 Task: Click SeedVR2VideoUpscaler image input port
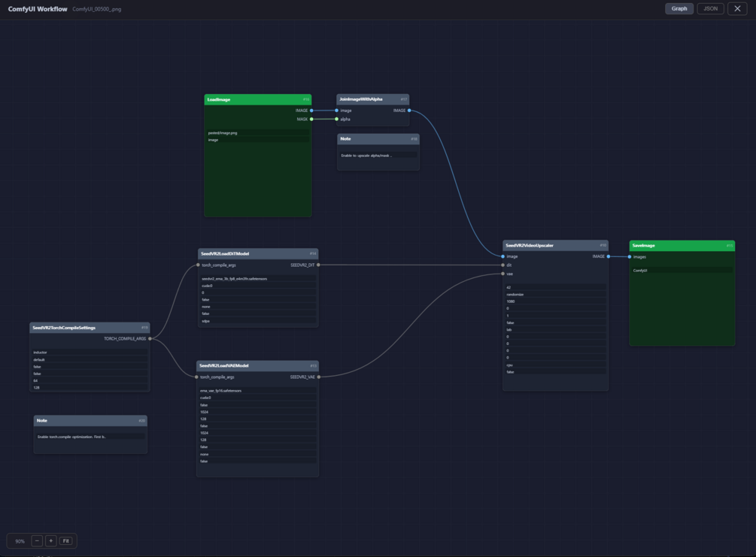click(503, 256)
